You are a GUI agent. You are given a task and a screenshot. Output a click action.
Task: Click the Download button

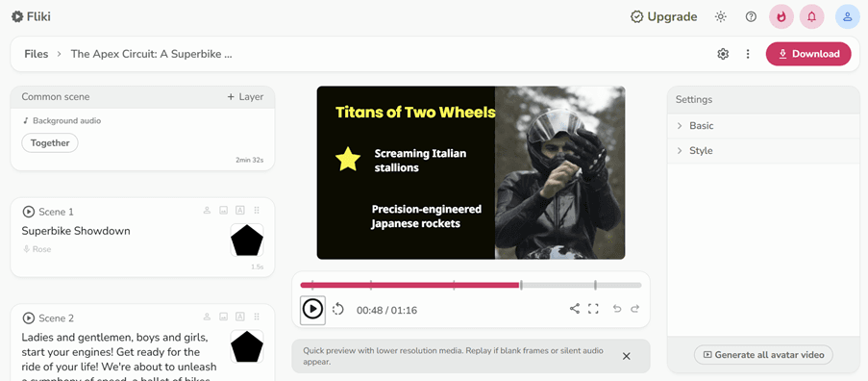pyautogui.click(x=808, y=54)
